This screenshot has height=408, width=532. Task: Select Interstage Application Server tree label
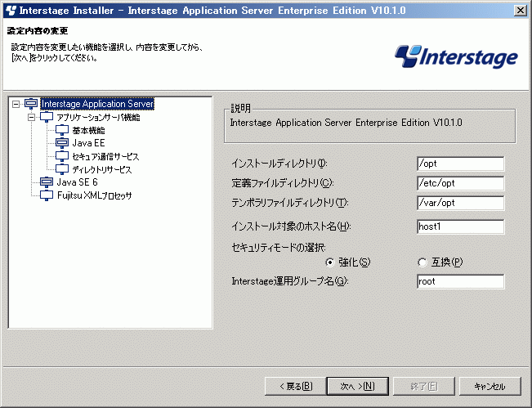97,104
